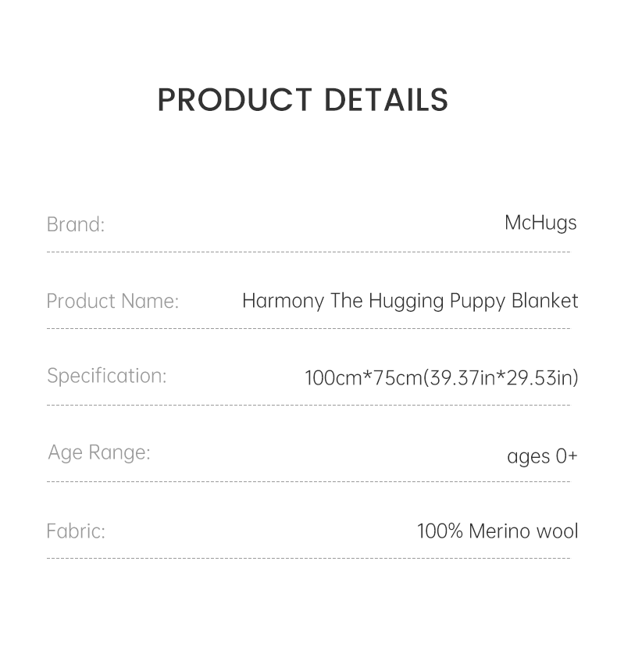This screenshot has width=617, height=672.
Task: Click the dashed divider below Age Range row
Action: coord(308,482)
